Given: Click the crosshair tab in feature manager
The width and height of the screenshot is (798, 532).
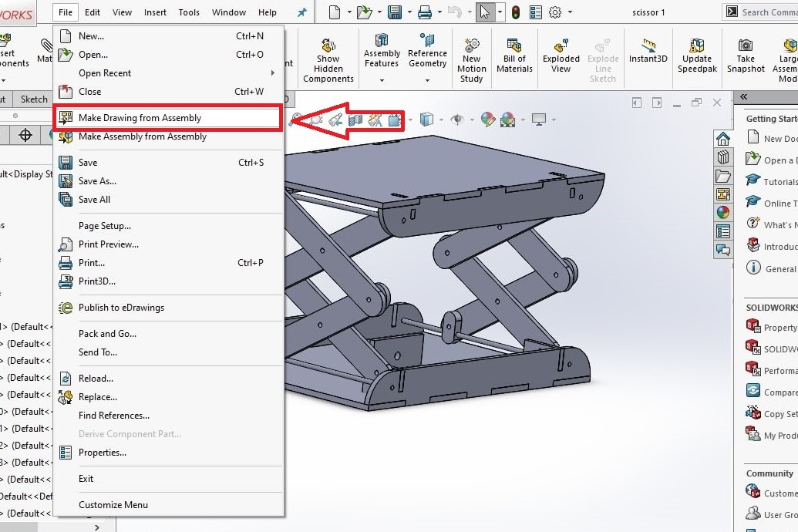Looking at the screenshot, I should click(x=25, y=135).
